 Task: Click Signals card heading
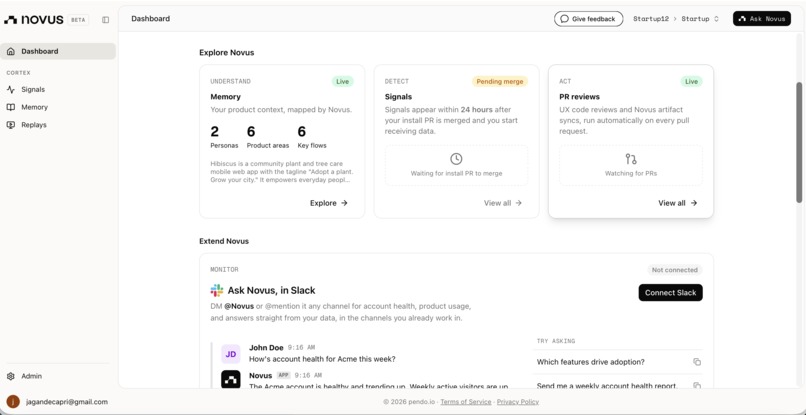[x=398, y=97]
